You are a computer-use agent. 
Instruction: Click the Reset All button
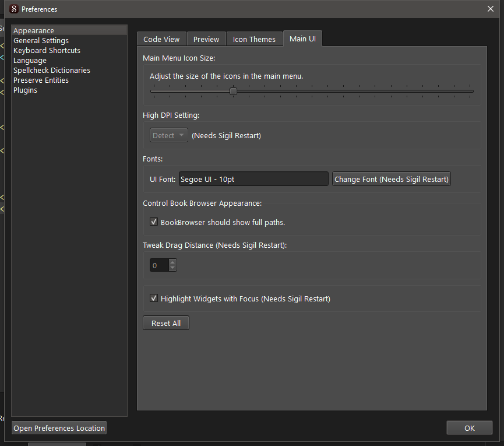(166, 323)
